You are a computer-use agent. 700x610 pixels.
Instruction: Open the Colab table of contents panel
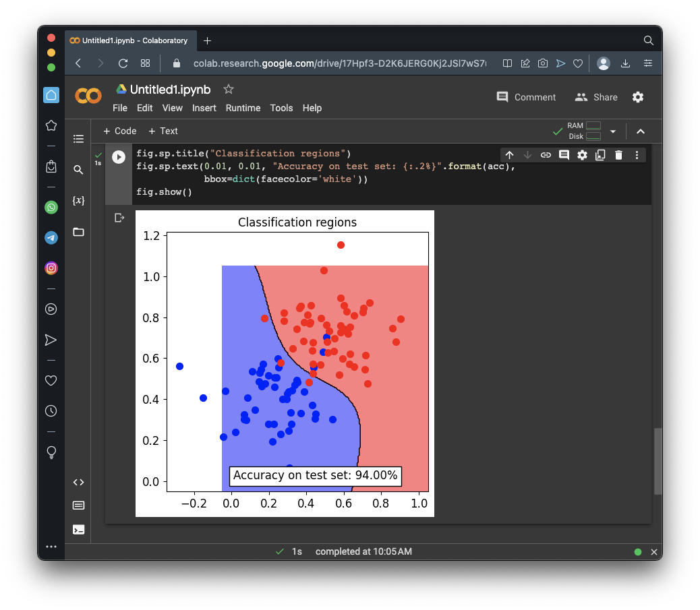coord(79,139)
